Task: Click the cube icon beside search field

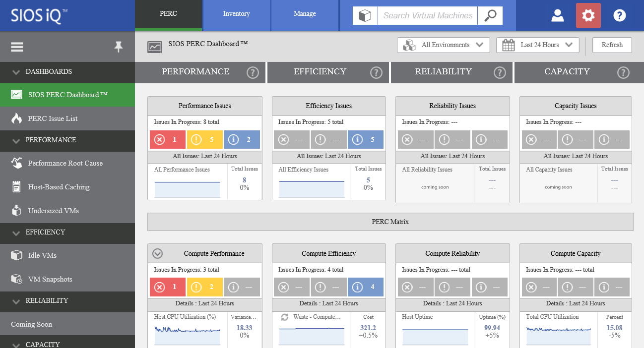Action: coord(365,15)
